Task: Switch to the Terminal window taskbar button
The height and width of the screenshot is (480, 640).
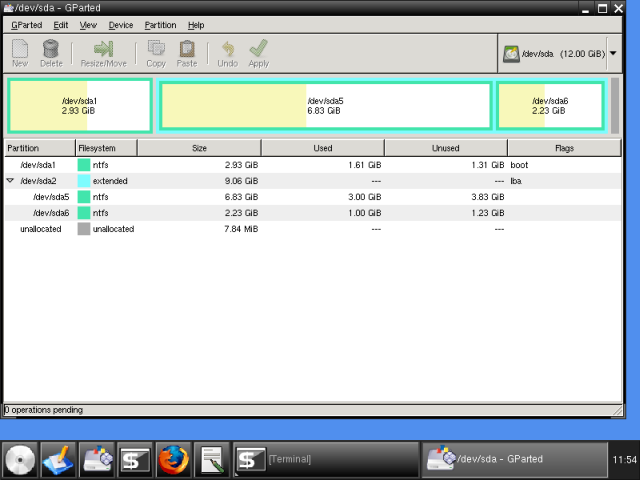Action: [x=326, y=460]
